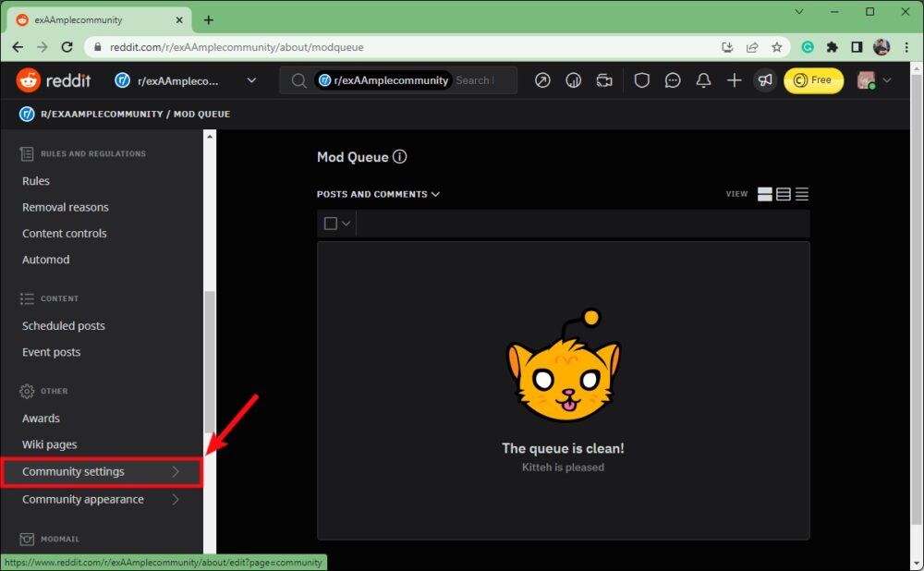Screen dimensions: 924x571
Task: Open the Scheduled posts link
Action: 64,326
